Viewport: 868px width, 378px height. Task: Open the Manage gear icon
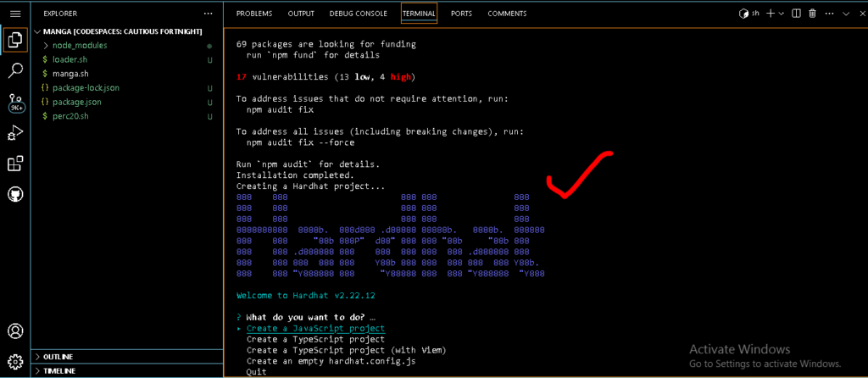pos(15,361)
